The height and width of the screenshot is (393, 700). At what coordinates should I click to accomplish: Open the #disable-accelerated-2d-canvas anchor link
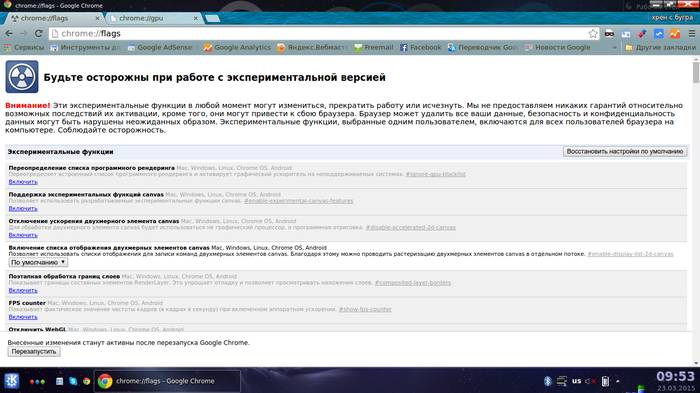(x=411, y=227)
